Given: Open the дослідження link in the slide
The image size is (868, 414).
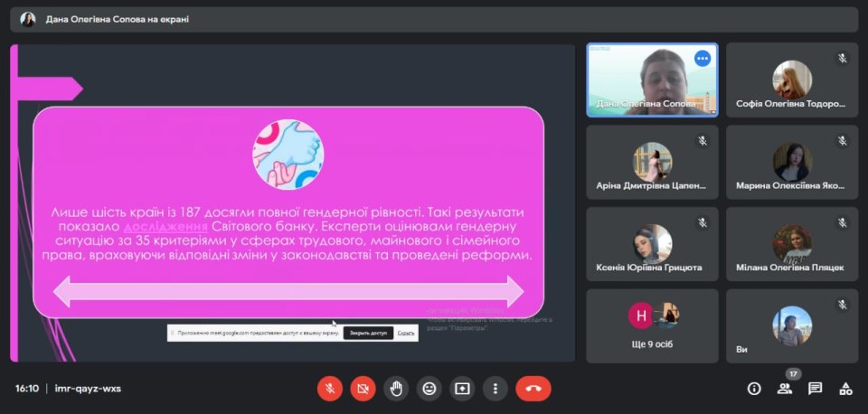Looking at the screenshot, I should [165, 227].
